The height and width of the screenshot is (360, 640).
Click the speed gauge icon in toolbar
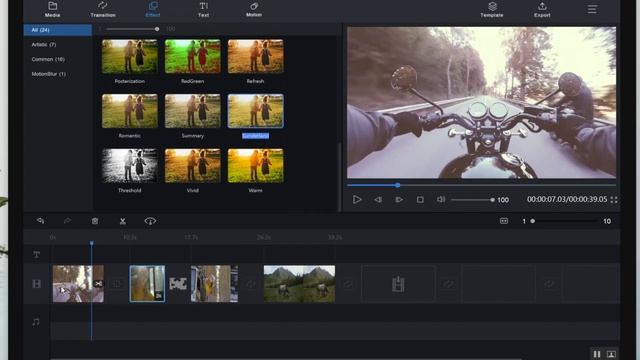coord(150,221)
